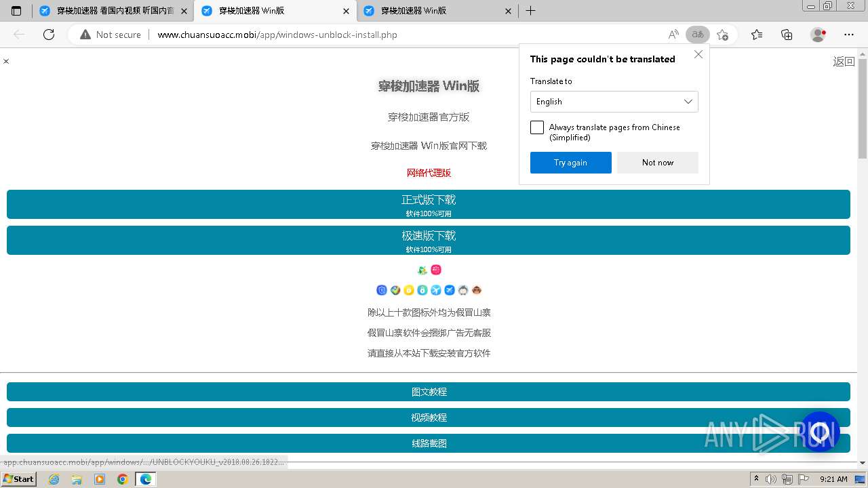
Task: Open the 视频教程 video tutorial button
Action: tap(429, 418)
